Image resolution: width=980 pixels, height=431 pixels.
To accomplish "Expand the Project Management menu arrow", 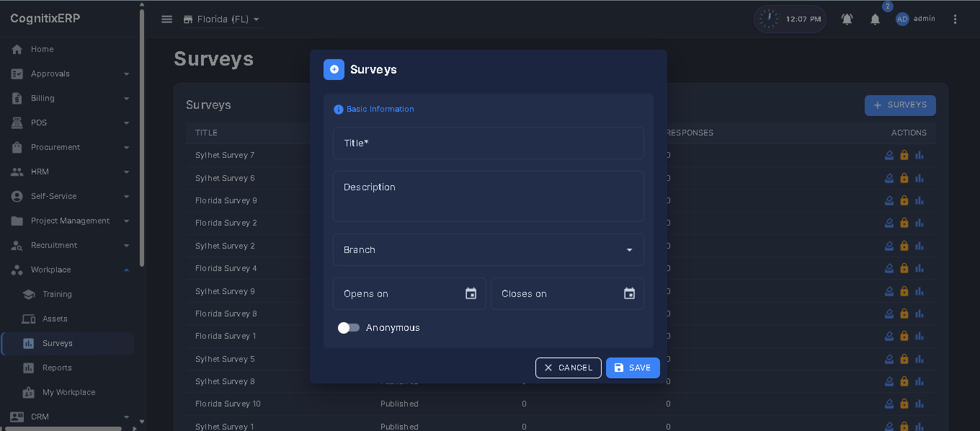I will [127, 221].
